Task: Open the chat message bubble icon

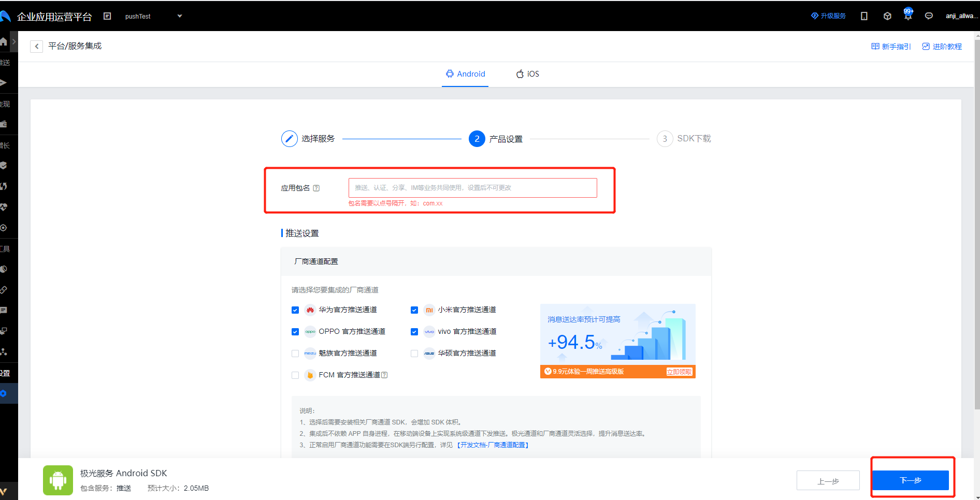Action: pos(929,16)
